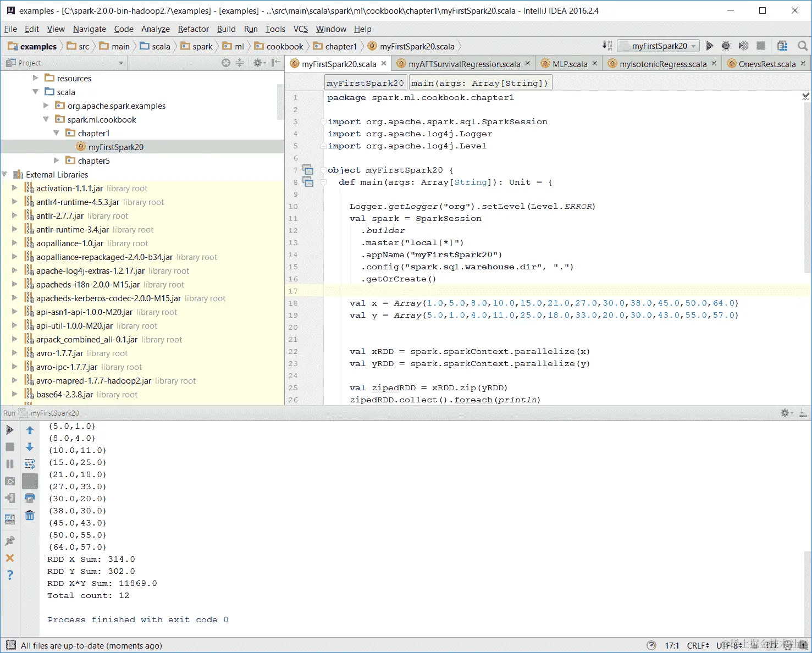Expand activation-1.1.1.jar library
The width and height of the screenshot is (812, 653).
[x=15, y=188]
